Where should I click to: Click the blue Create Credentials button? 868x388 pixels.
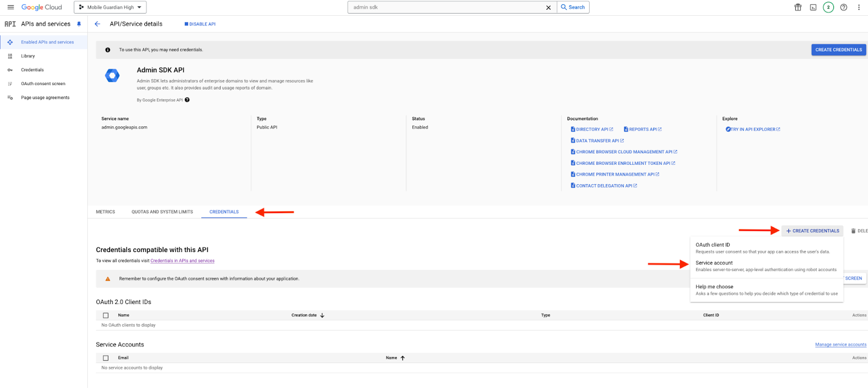click(x=838, y=50)
